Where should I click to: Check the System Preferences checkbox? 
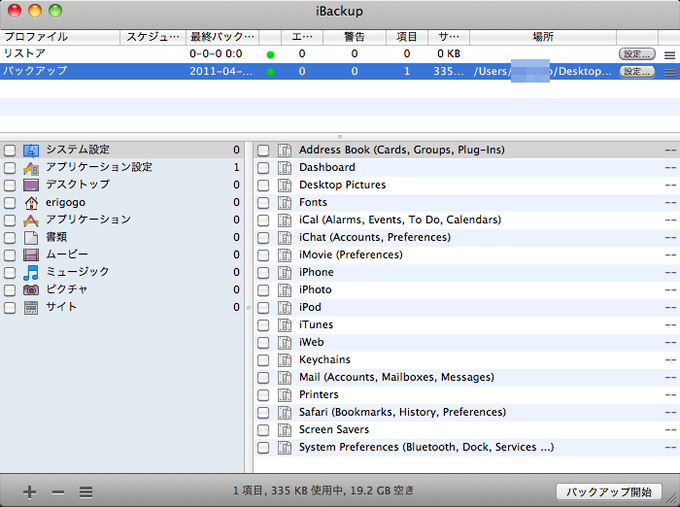tap(263, 448)
